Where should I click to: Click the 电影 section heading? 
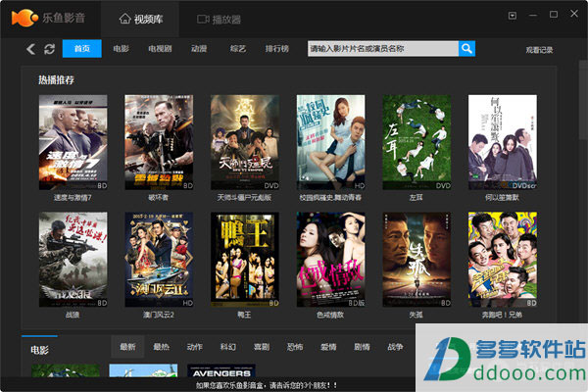39,351
